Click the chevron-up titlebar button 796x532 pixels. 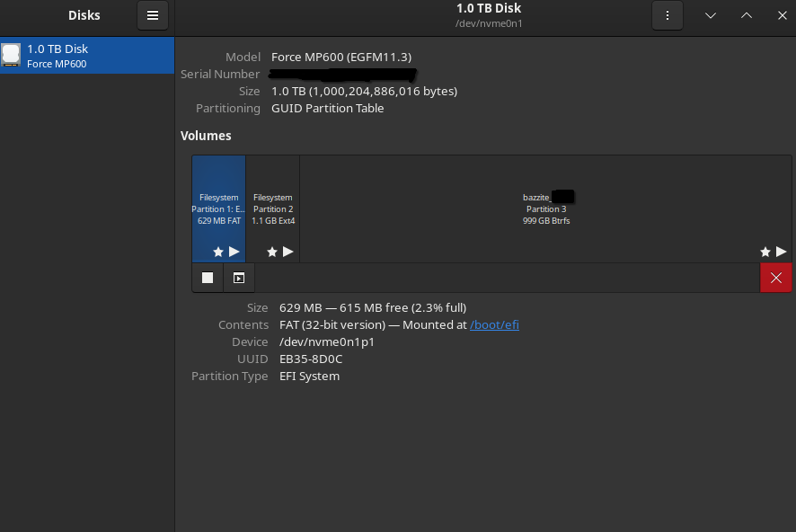tap(747, 15)
